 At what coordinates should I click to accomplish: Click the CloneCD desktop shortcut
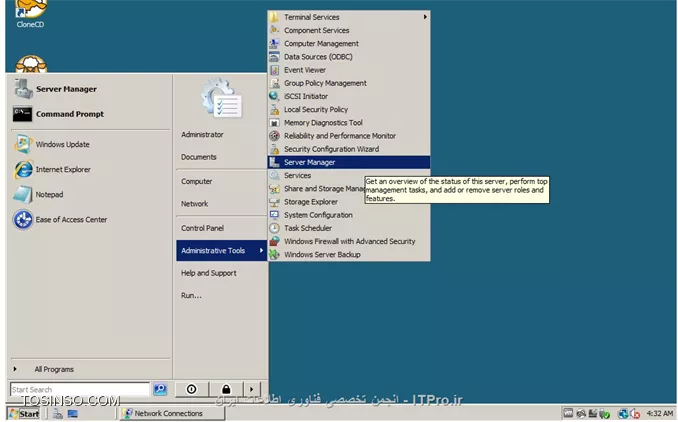(30, 13)
